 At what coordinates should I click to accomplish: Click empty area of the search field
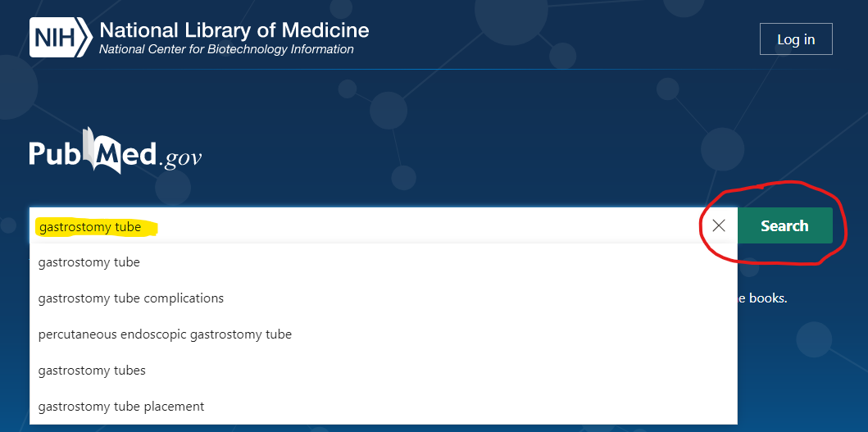click(x=426, y=225)
